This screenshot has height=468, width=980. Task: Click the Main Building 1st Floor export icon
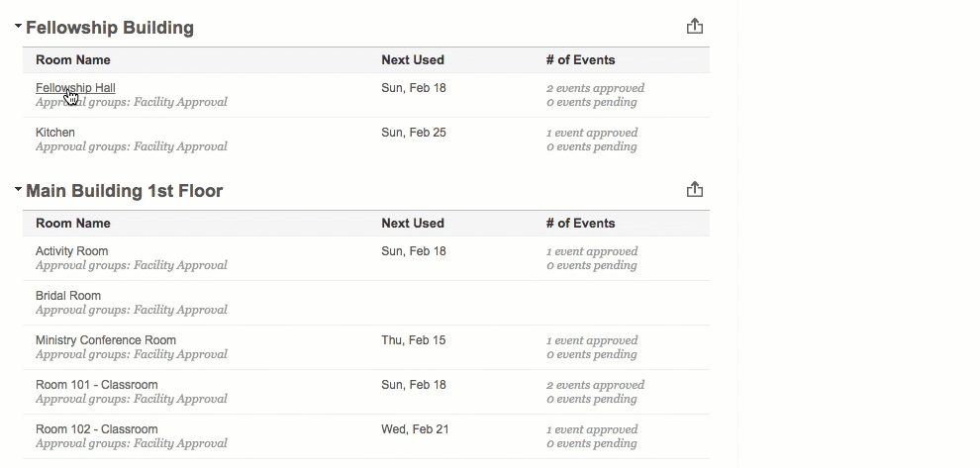click(694, 190)
